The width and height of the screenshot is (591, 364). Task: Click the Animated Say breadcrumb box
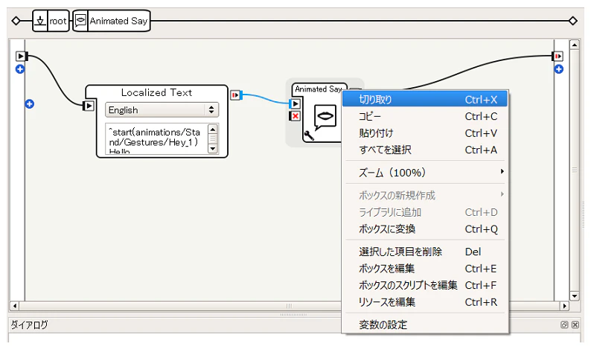(x=112, y=21)
